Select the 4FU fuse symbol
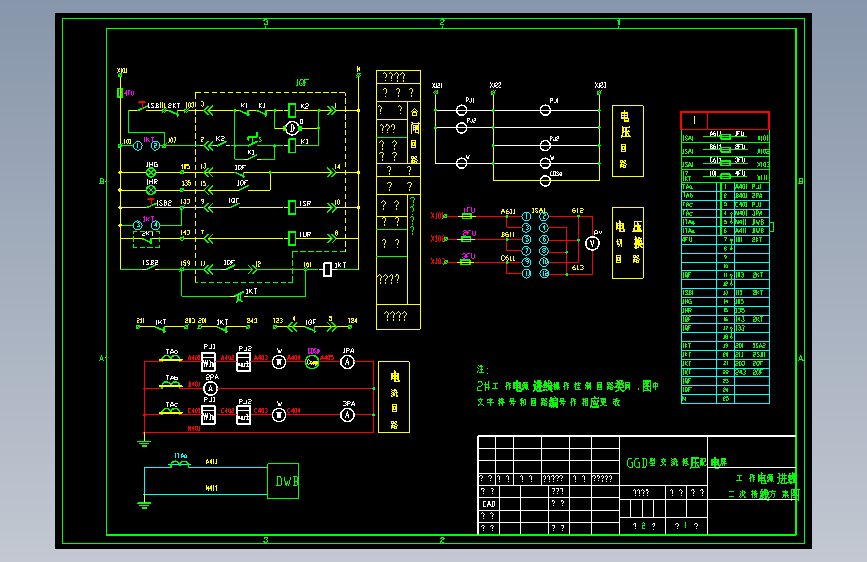Screen dimensions: 867x562 (x=120, y=93)
